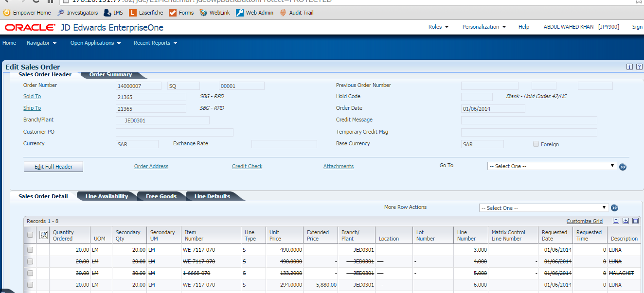Toggle the Foreign currency checkbox
The image size is (644, 293).
click(x=536, y=144)
